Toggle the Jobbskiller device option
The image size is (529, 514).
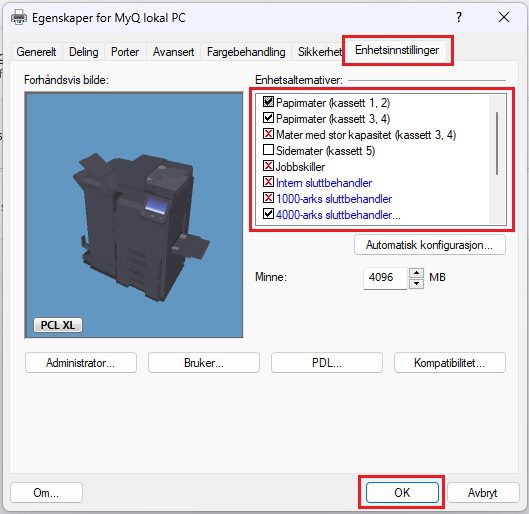(x=268, y=166)
